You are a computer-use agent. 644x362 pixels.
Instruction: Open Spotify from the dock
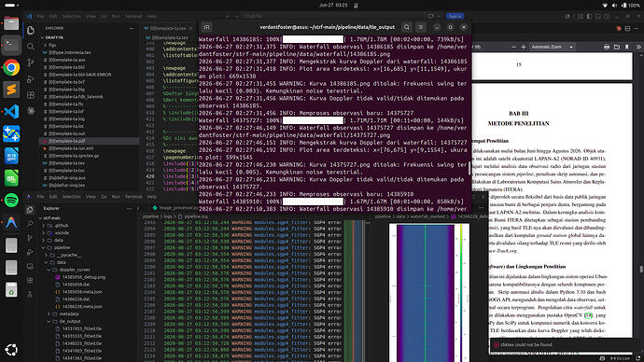(x=11, y=201)
